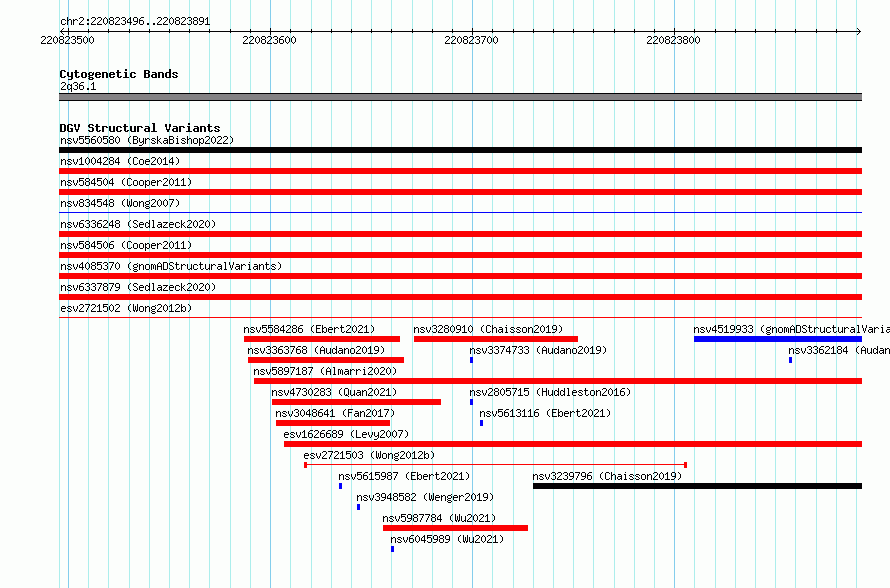
Task: Click nsv6337879 (Sedlazeck2020) label
Action: [138, 287]
